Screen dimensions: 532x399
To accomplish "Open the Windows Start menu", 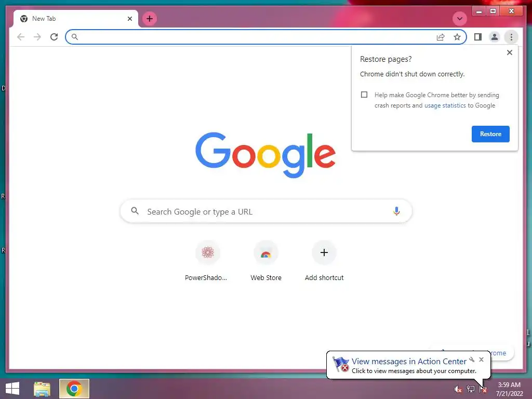I will coord(12,389).
